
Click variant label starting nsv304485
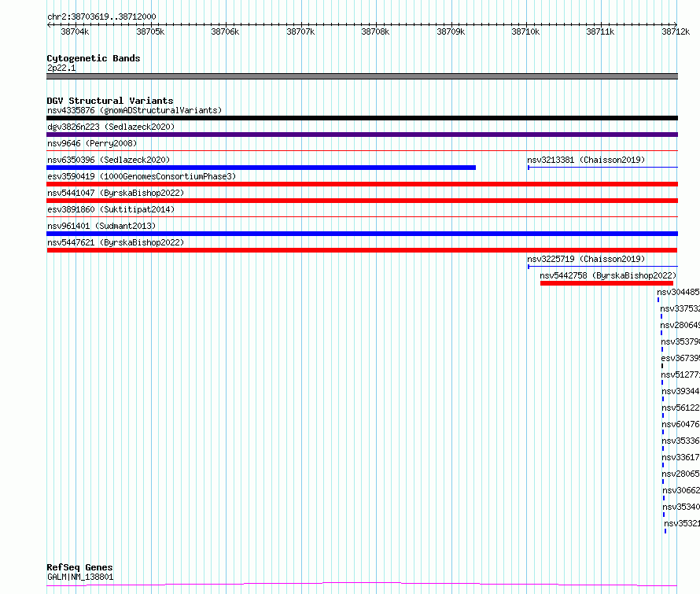pyautogui.click(x=678, y=292)
